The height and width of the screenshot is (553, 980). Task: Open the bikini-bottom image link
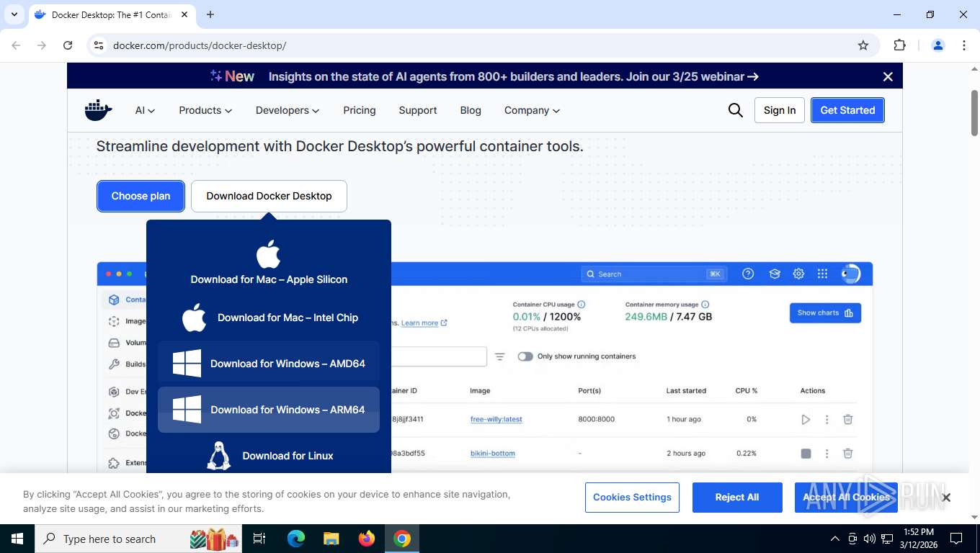(492, 454)
